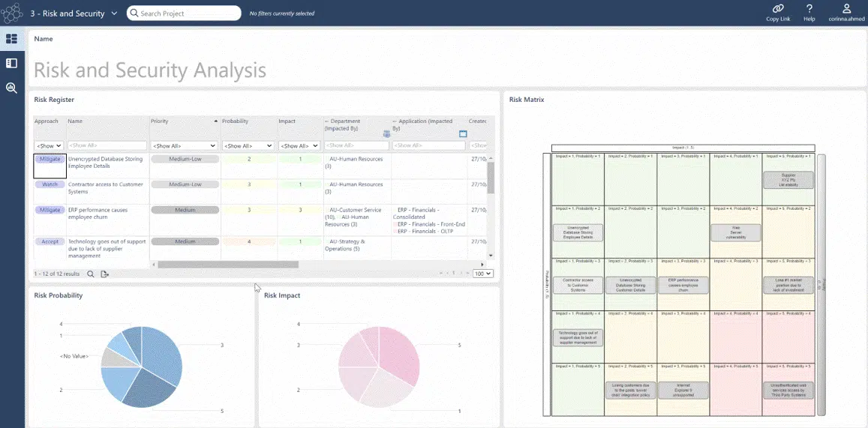Screen dimensions: 868x428
Task: Click the panel layout icon in sidebar
Action: pos(11,64)
